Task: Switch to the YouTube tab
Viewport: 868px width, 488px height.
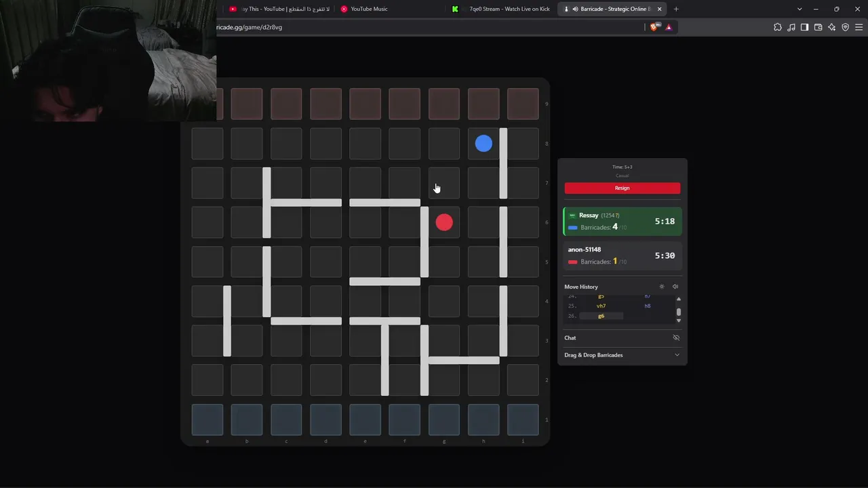Action: (x=278, y=9)
